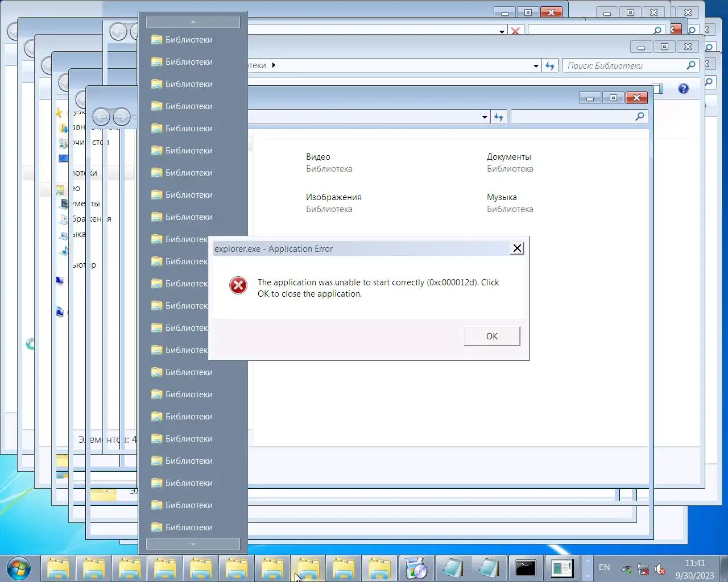Screen dimensions: 728x582
Task: Open address bar dropdown in front Explorer window
Action: (485, 117)
